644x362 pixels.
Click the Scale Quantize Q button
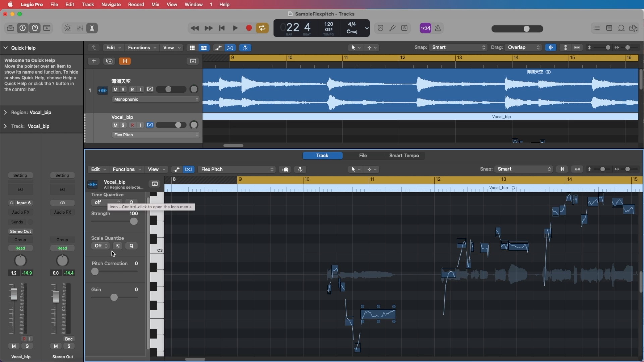(x=131, y=246)
